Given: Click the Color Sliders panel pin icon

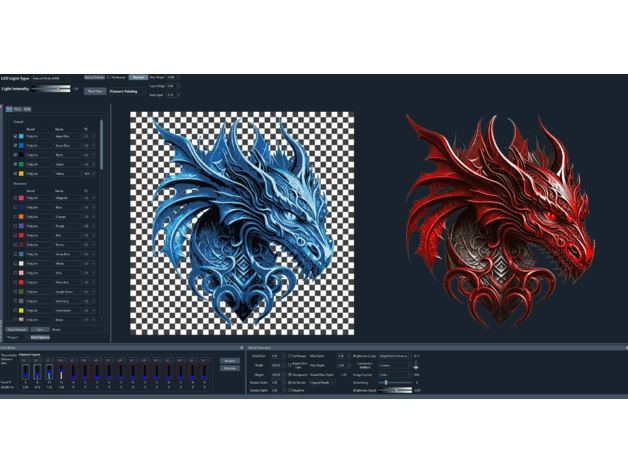Looking at the screenshot, I should [x=242, y=348].
